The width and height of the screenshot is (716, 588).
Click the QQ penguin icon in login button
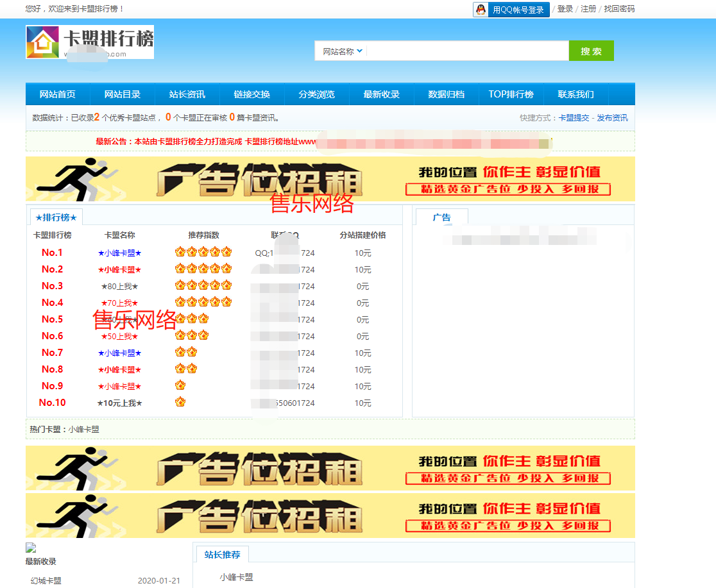[481, 10]
